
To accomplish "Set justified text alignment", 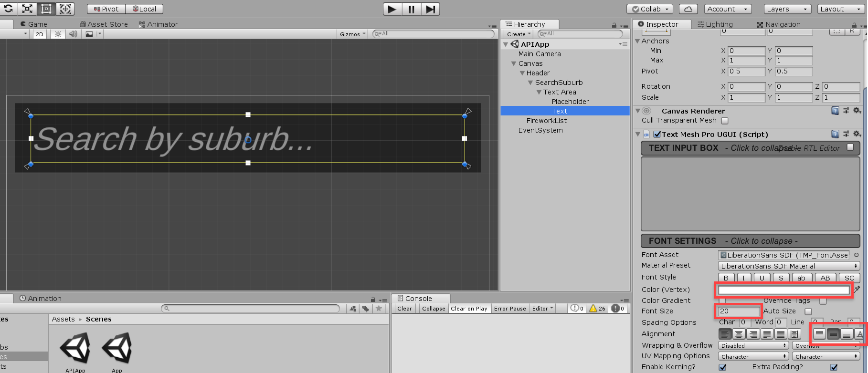I will (766, 334).
